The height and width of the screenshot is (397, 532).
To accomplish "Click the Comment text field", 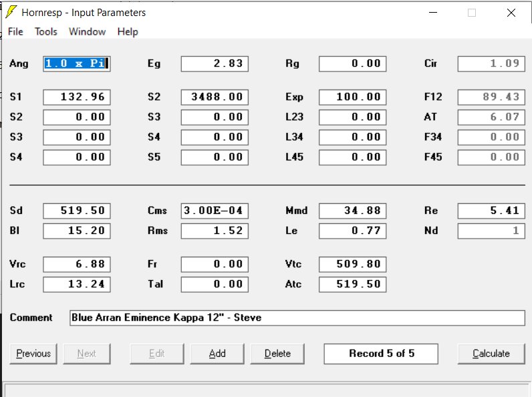I will (297, 318).
